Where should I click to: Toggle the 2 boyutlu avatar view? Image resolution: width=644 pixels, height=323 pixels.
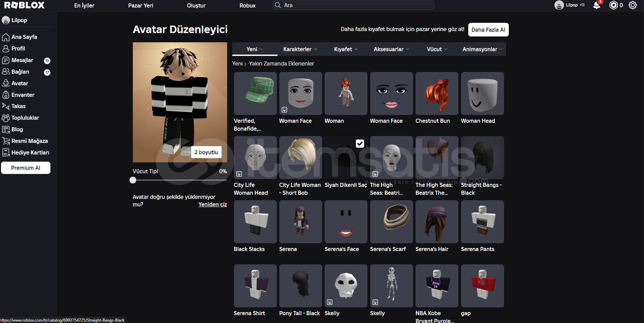click(x=206, y=152)
